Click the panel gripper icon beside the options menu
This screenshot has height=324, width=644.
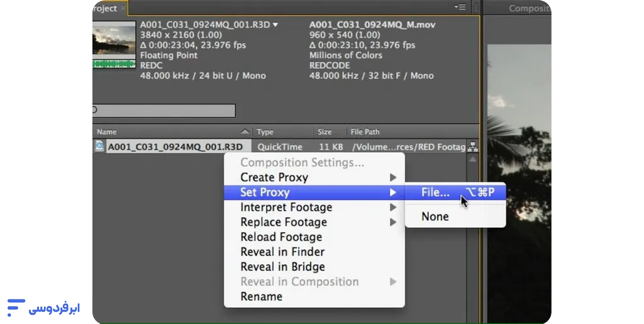475,8
